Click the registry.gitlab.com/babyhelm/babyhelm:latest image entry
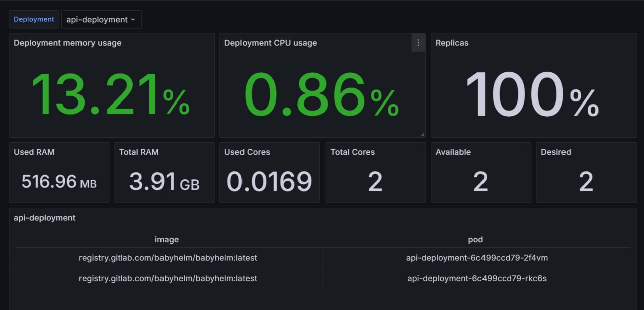Viewport: 644px width, 310px height. (x=167, y=258)
